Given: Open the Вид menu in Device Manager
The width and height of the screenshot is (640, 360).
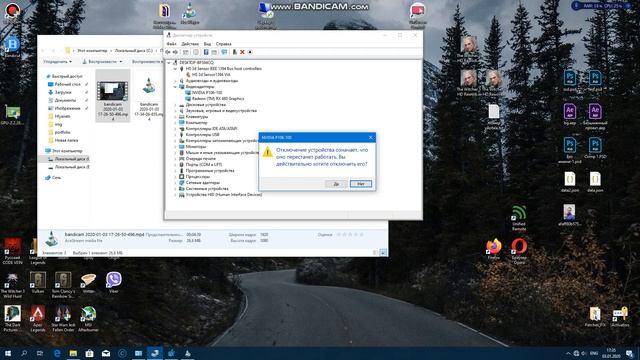Looking at the screenshot, I should point(207,44).
